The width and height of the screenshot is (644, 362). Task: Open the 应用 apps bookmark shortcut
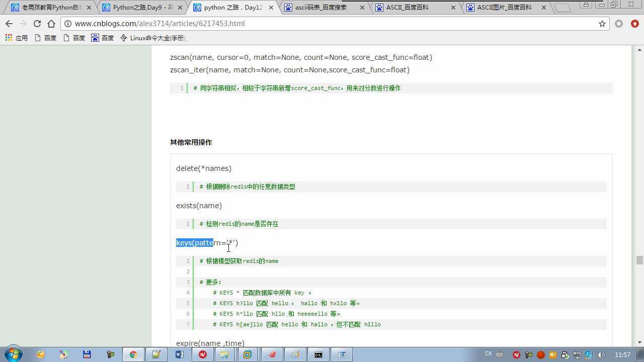pyautogui.click(x=16, y=38)
